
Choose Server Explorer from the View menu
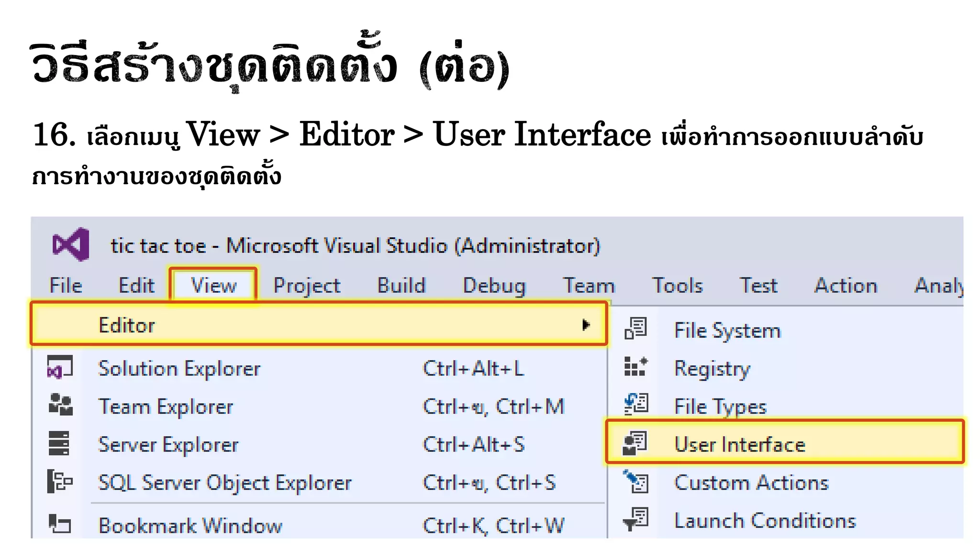[x=319, y=444]
